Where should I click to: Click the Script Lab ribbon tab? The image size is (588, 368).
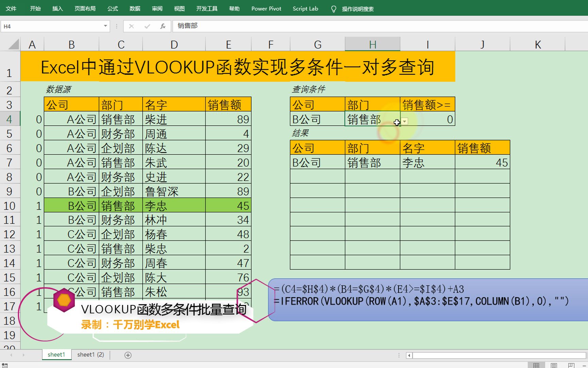pyautogui.click(x=305, y=9)
